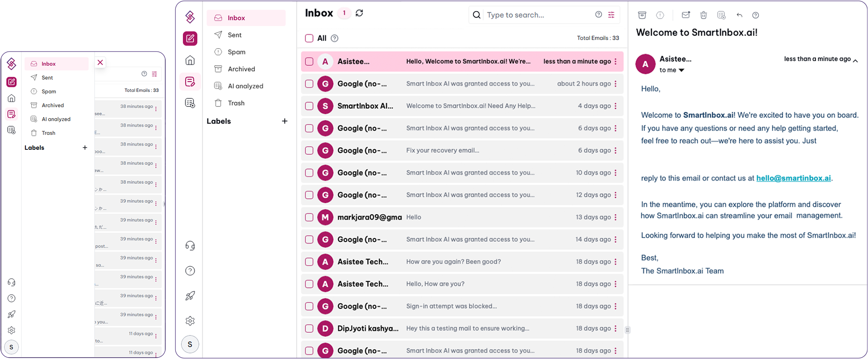Add label in small mobile panel

[x=85, y=148]
